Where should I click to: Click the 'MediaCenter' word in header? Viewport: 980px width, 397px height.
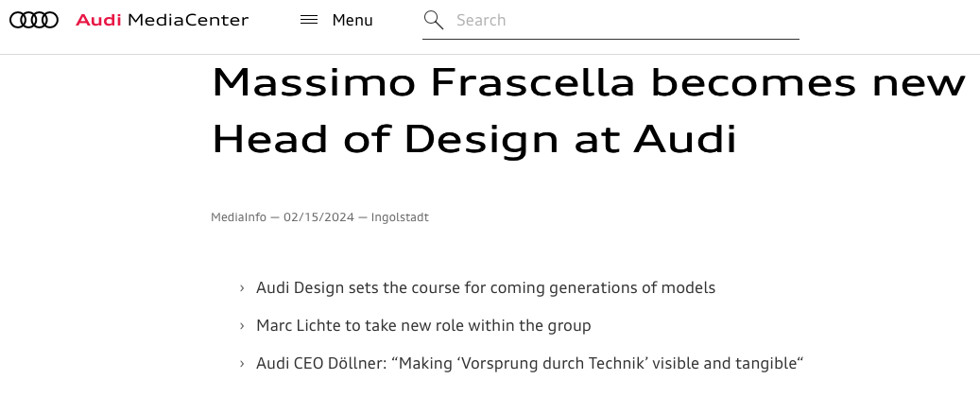coord(187,20)
